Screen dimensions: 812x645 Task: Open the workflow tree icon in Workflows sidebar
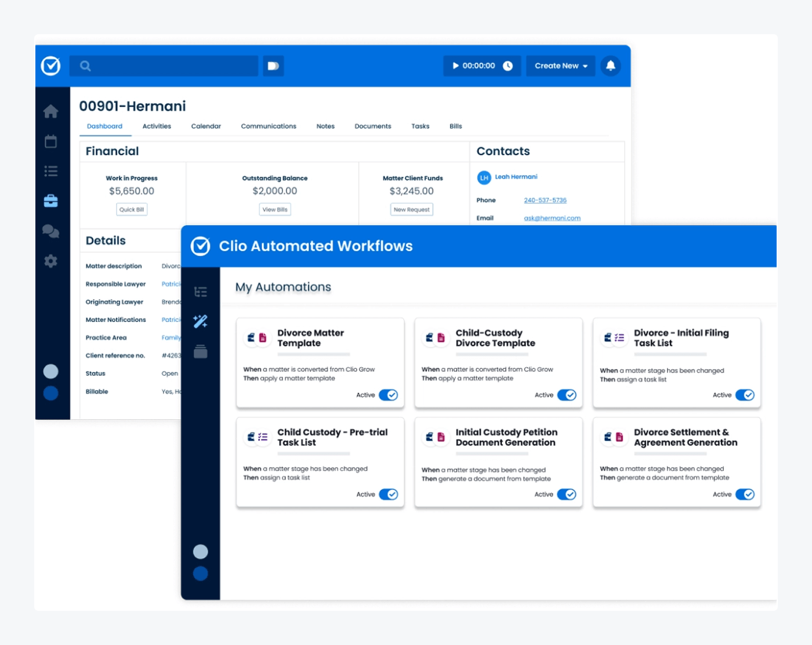201,292
